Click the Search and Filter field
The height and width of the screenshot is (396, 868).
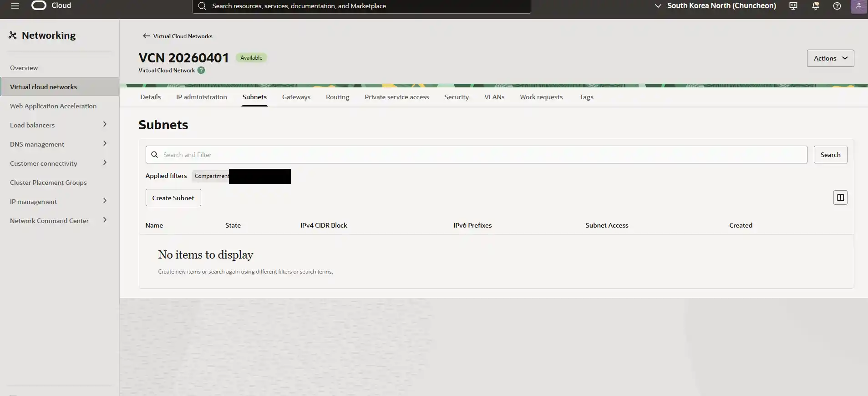click(476, 155)
